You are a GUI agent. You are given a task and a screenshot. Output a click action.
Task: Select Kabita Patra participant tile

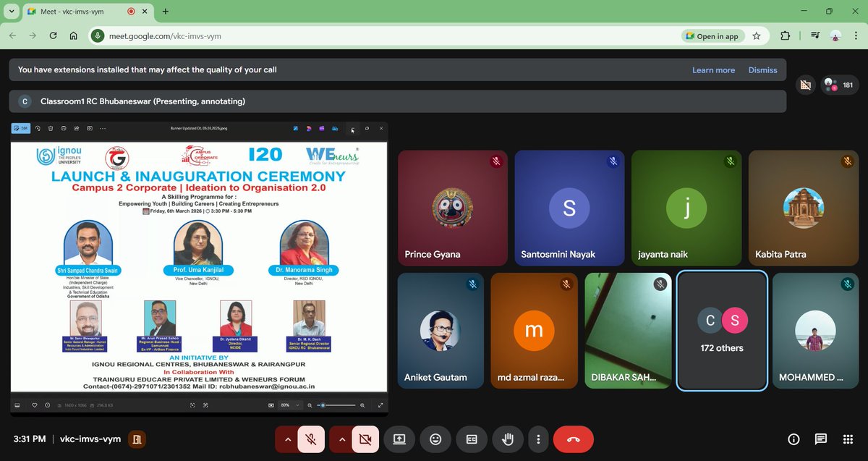[804, 208]
